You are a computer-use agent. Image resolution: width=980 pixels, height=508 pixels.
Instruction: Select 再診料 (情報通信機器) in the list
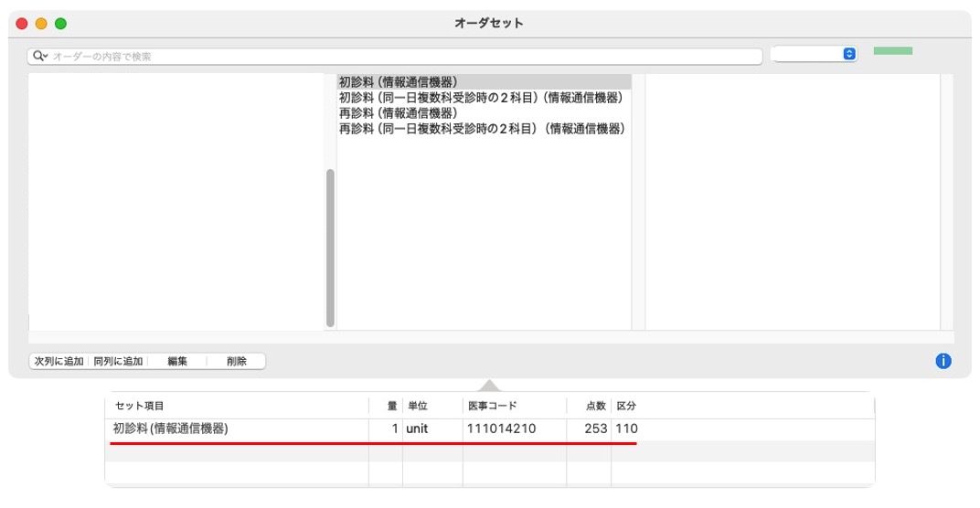click(x=399, y=113)
